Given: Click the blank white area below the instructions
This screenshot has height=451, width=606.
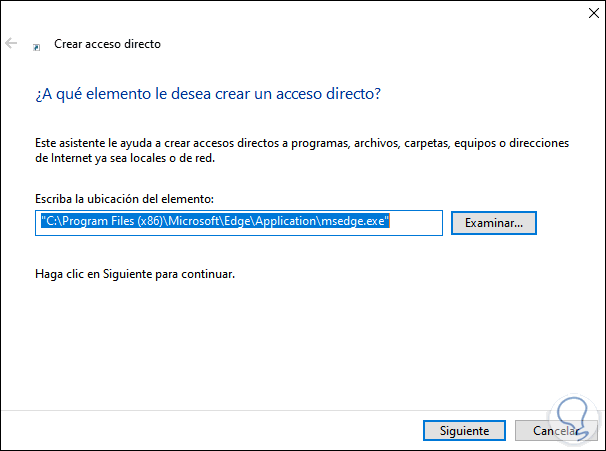Looking at the screenshot, I should click(x=300, y=340).
